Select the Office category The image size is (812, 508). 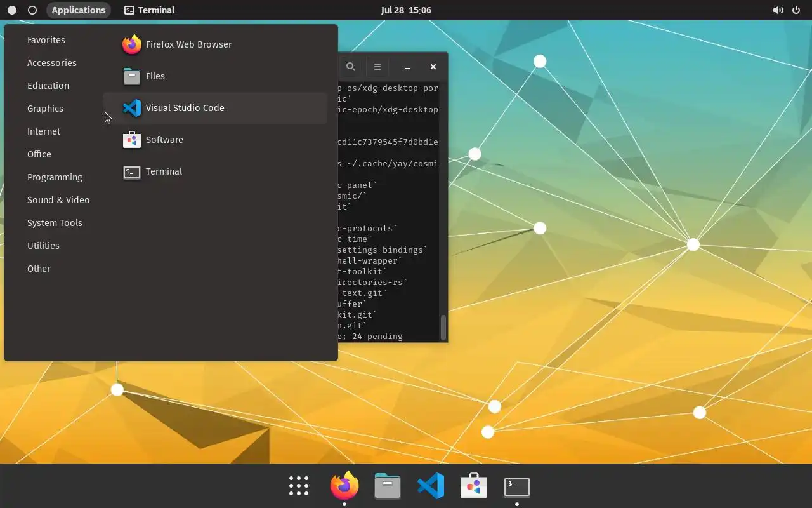click(x=39, y=154)
